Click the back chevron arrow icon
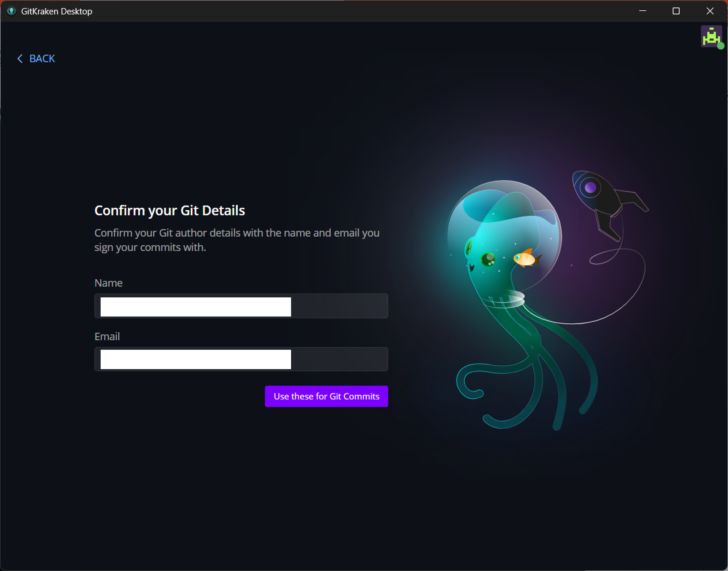The height and width of the screenshot is (571, 728). tap(20, 59)
